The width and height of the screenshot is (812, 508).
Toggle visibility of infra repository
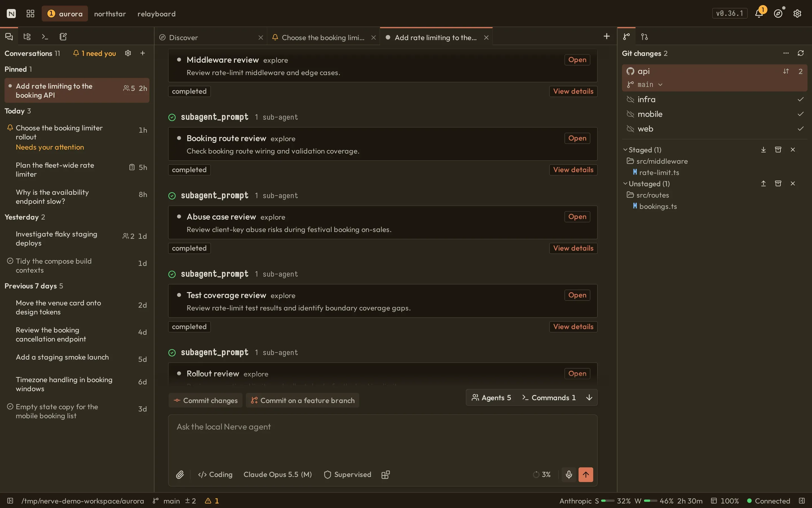tap(630, 99)
